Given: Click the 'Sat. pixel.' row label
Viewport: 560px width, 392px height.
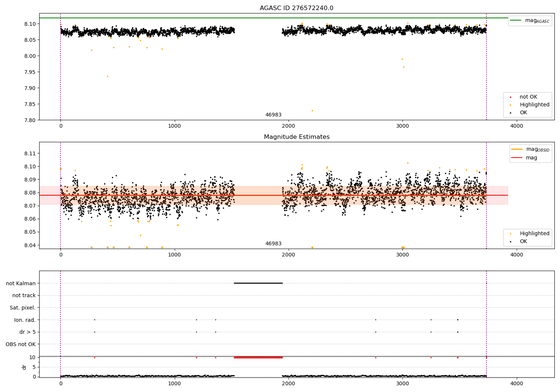Looking at the screenshot, I should coord(23,308).
